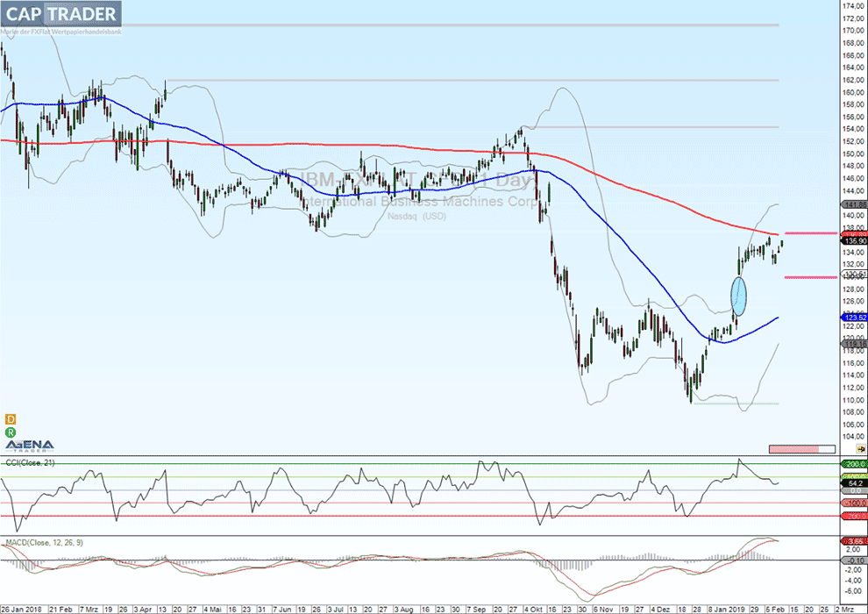
Task: Click the 7 Jun date label
Action: pos(282,609)
